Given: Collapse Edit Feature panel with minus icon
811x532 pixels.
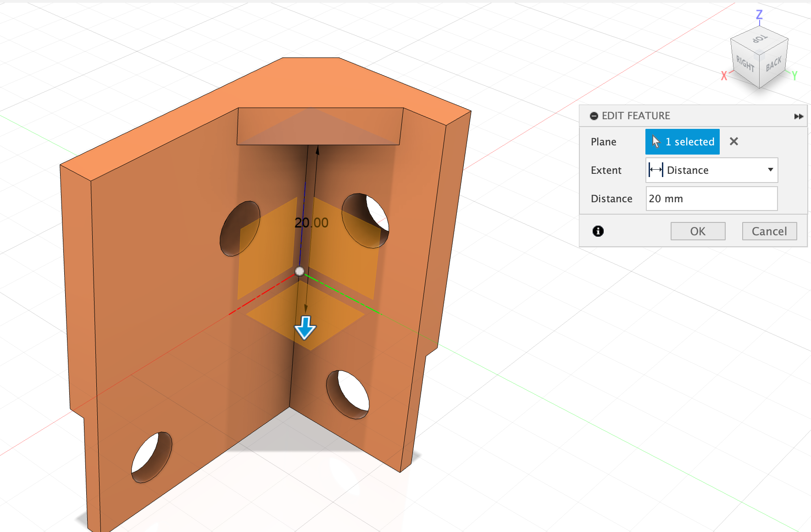Looking at the screenshot, I should pyautogui.click(x=594, y=116).
